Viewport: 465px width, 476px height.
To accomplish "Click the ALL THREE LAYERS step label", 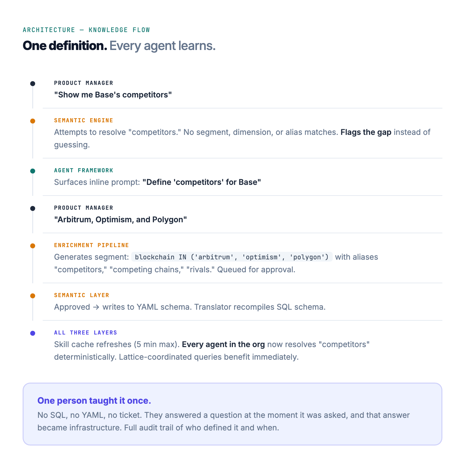I will [85, 333].
